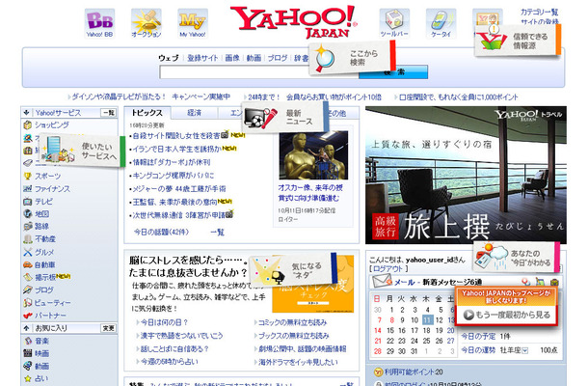Image resolution: width=588 pixels, height=386 pixels.
Task: Click the グルメ fork-and-knife icon
Action: tap(27, 252)
